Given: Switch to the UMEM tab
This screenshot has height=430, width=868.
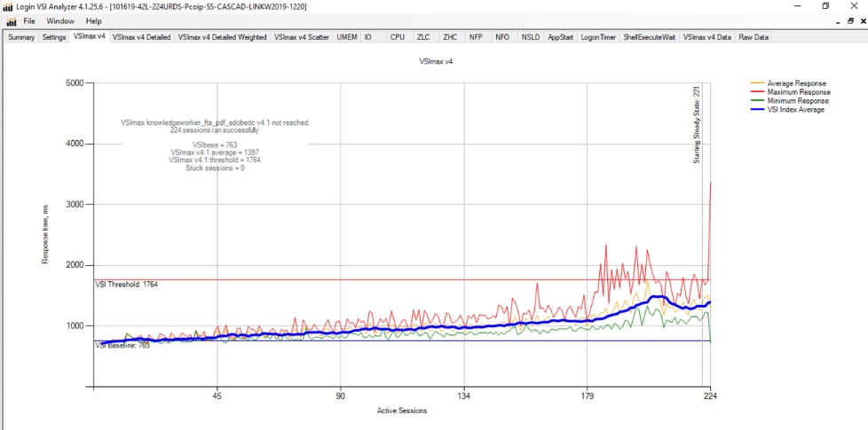Looking at the screenshot, I should click(x=347, y=37).
